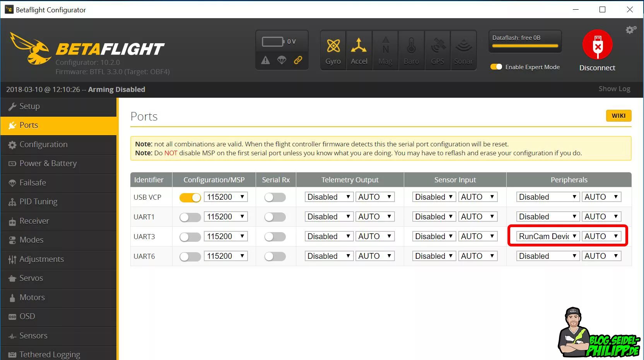
Task: Open USB VCP MSP baud rate dropdown
Action: point(226,197)
